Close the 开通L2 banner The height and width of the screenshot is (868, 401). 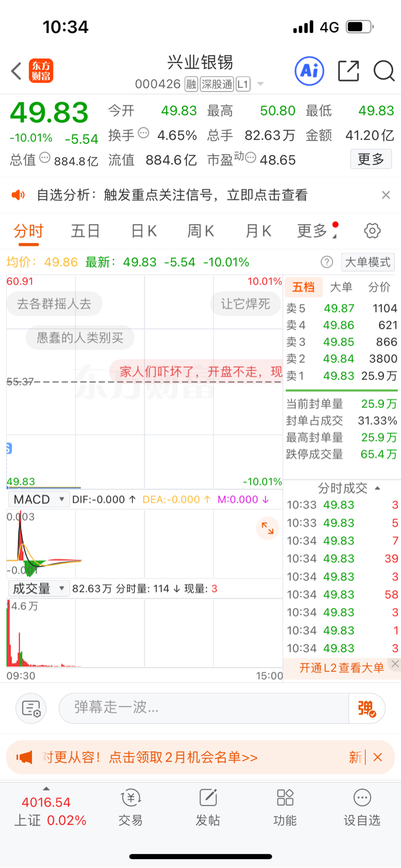pyautogui.click(x=395, y=664)
